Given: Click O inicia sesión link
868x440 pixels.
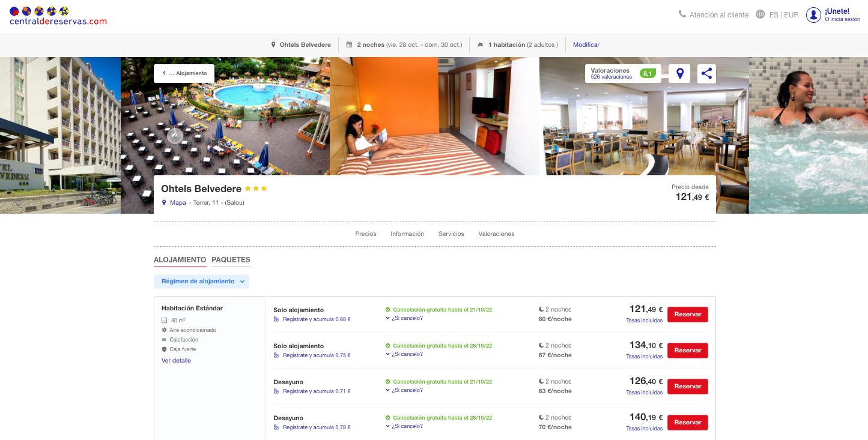Looking at the screenshot, I should coord(842,19).
